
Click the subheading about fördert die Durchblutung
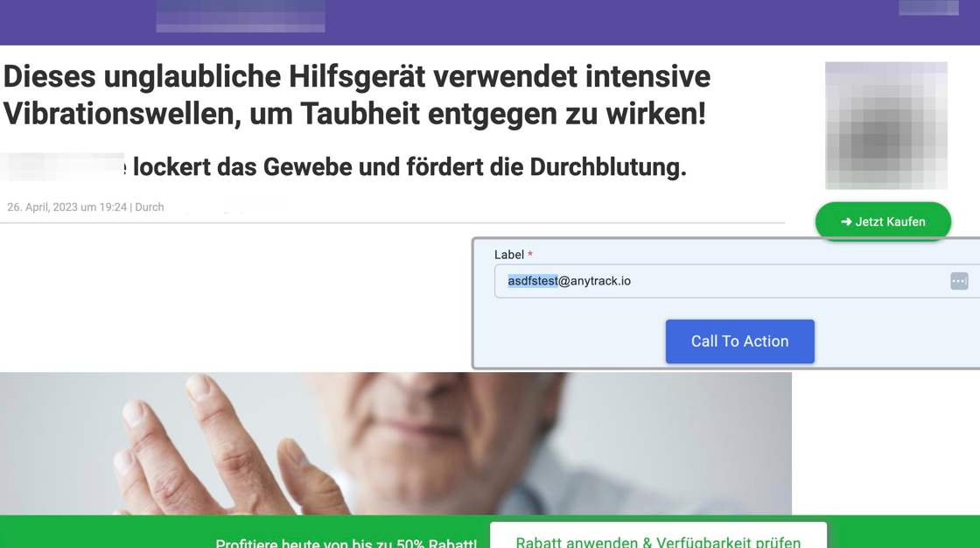(409, 167)
